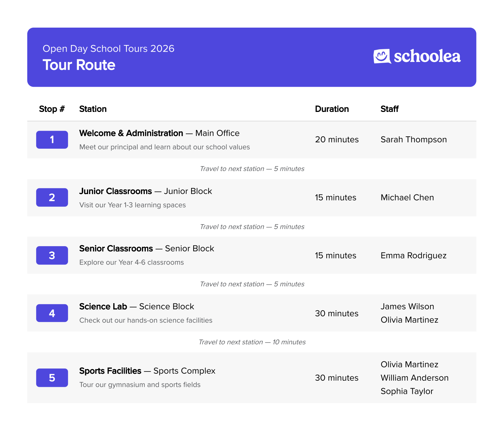Select Michael Chen in the Staff column
This screenshot has height=425, width=504.
click(x=407, y=197)
